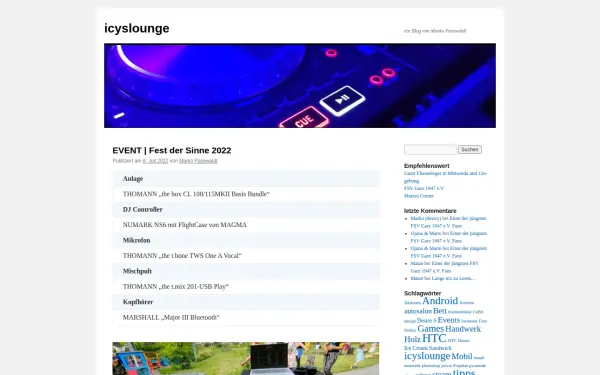Select the Handwerk tag
600x375 pixels.
point(463,329)
